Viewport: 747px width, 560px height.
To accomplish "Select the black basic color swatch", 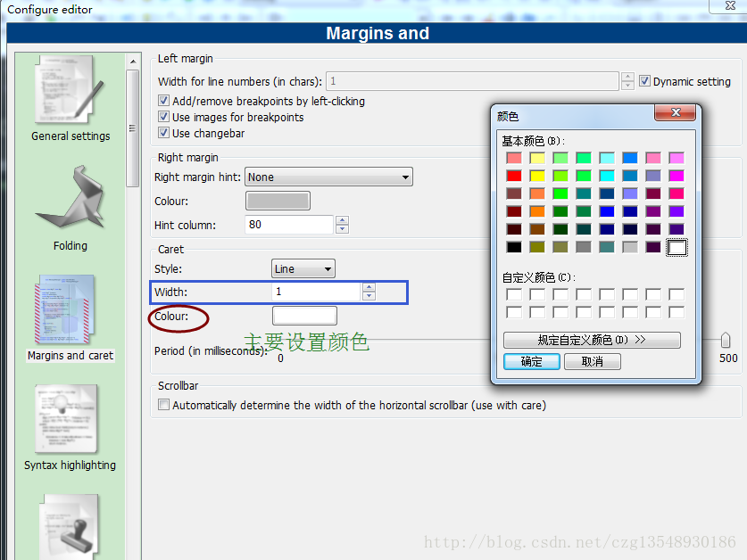I will coord(514,247).
